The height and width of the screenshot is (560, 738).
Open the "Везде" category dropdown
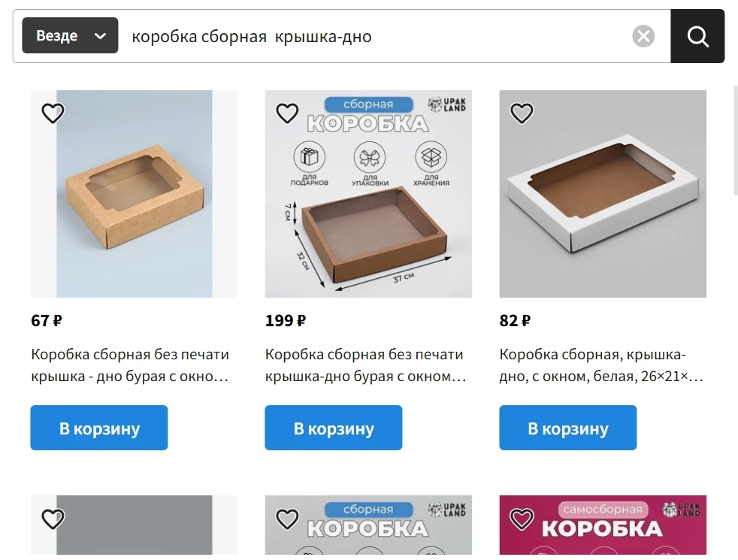[x=70, y=35]
